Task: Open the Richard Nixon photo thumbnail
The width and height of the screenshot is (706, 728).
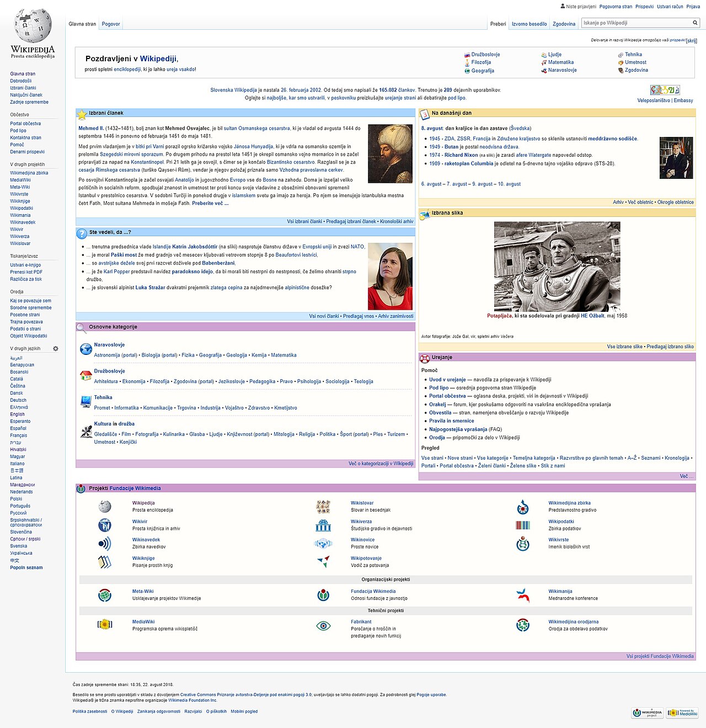Action: pos(676,158)
